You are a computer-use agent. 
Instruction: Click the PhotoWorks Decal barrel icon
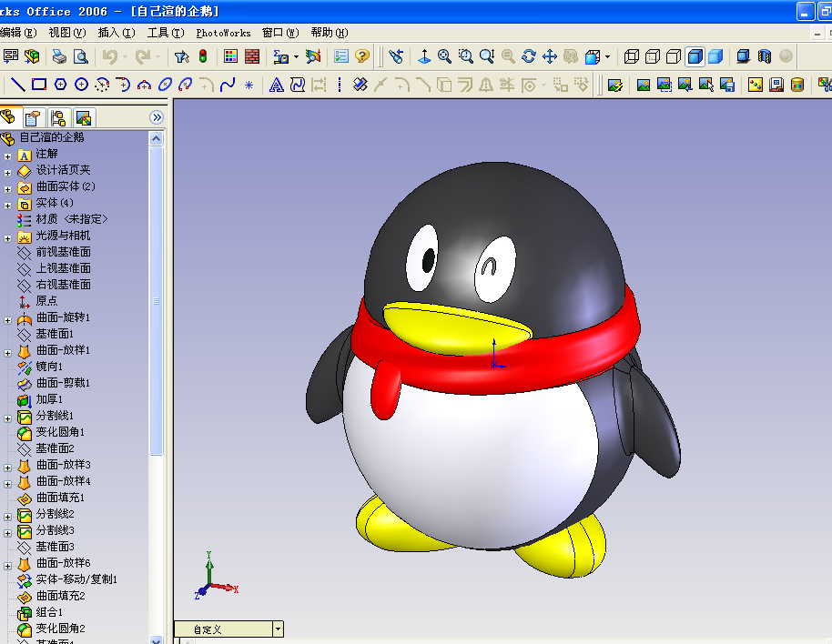(797, 85)
